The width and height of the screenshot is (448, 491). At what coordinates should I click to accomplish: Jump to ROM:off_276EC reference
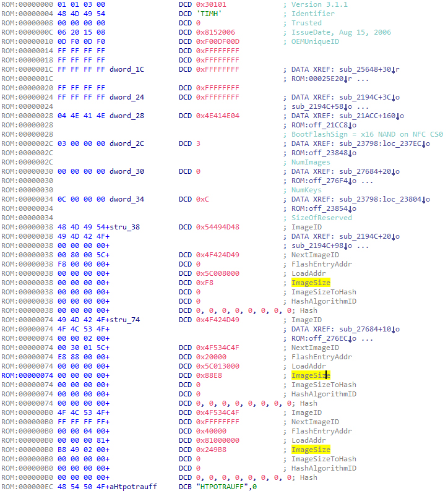pos(319,338)
